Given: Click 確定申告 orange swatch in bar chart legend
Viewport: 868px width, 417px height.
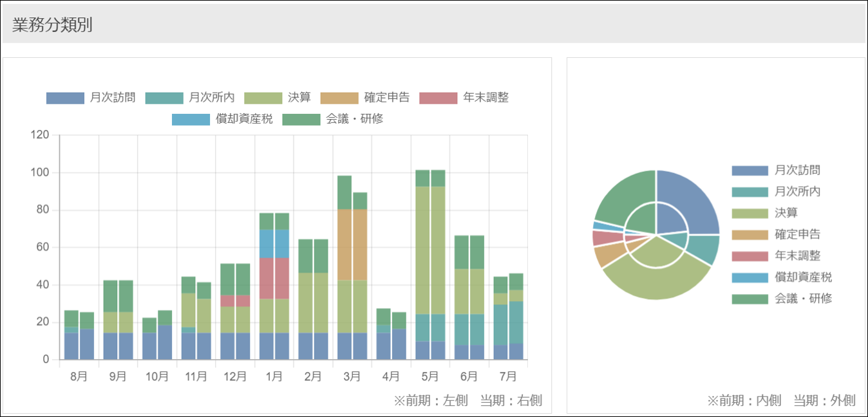Looking at the screenshot, I should [339, 98].
